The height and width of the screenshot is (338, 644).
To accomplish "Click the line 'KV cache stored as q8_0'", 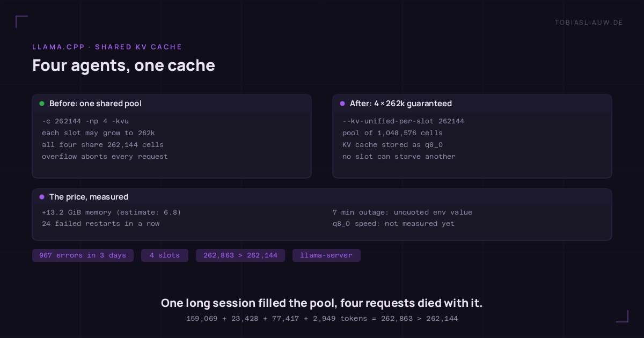I will point(392,145).
